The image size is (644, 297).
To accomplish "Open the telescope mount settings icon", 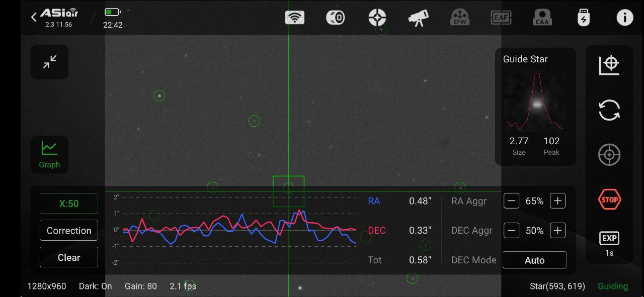I will point(418,18).
